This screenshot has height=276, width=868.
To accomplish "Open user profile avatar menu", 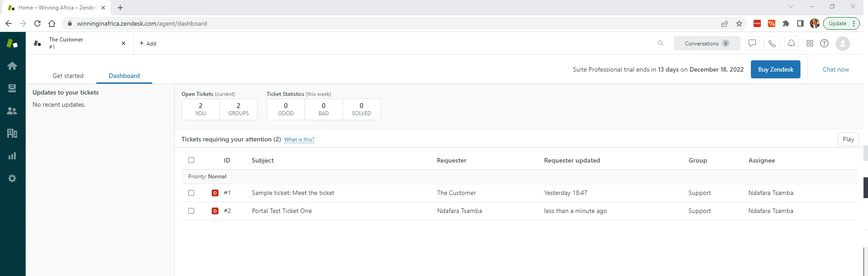I will [x=843, y=44].
